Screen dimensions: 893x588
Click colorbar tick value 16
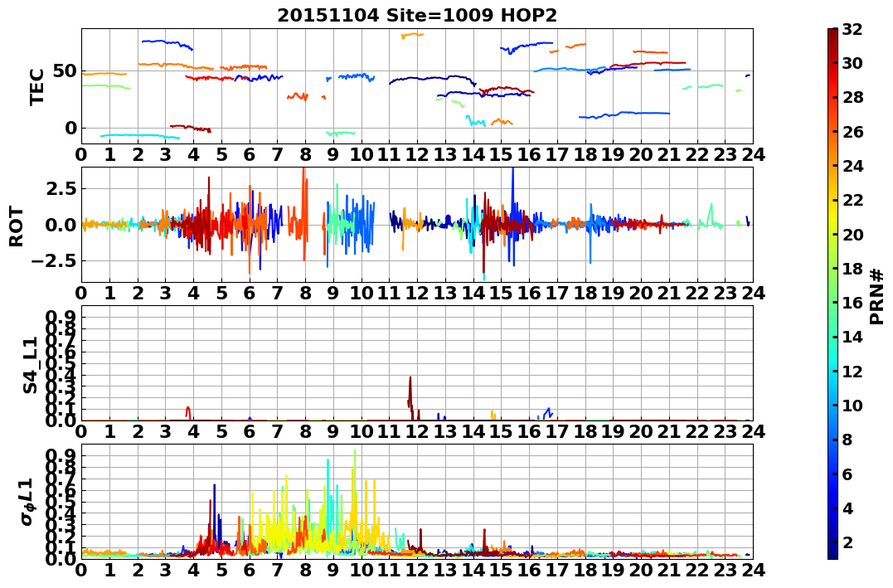[852, 303]
